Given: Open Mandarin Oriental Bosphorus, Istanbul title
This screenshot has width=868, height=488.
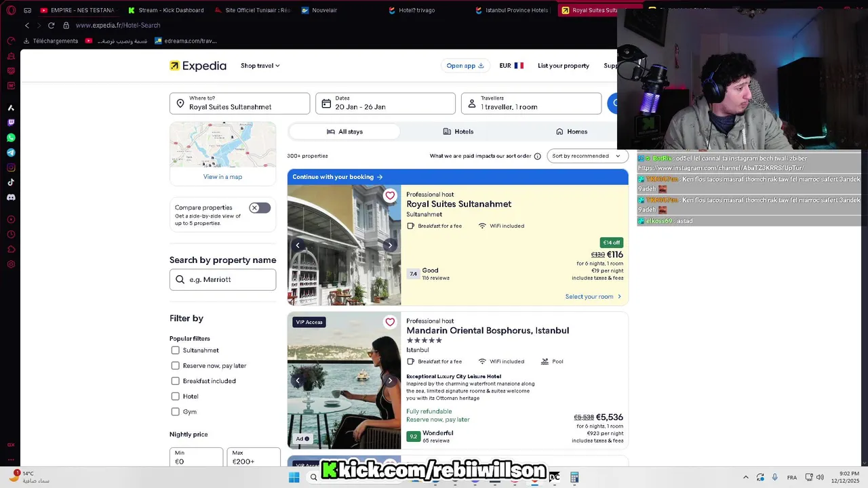Looking at the screenshot, I should pos(488,331).
